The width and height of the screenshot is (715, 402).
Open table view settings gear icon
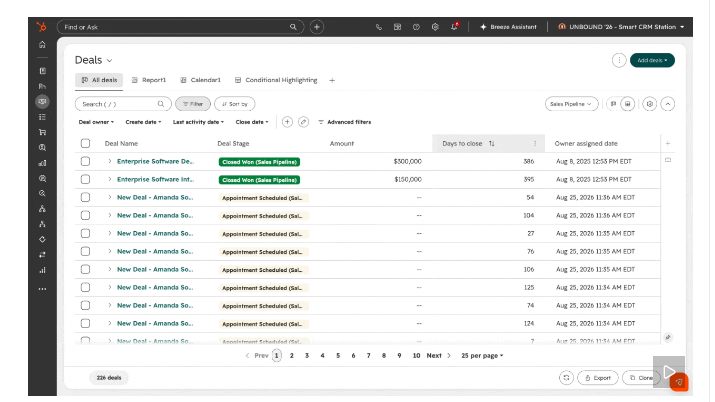pyautogui.click(x=650, y=104)
